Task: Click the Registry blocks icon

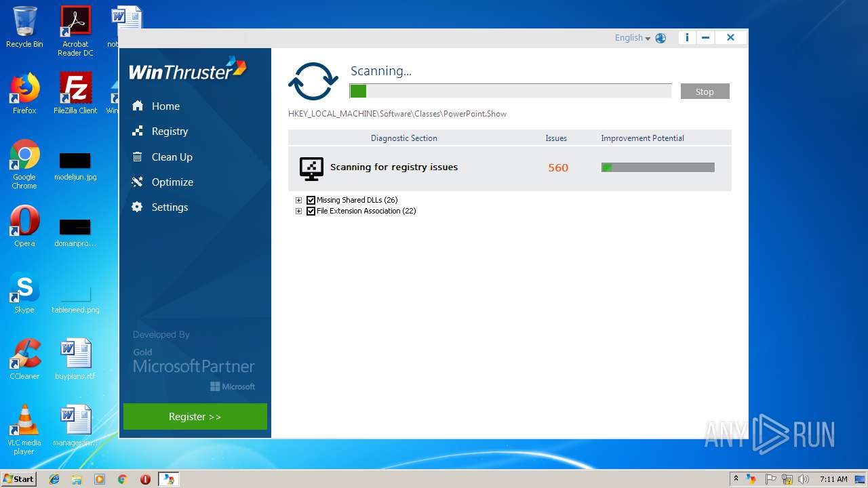Action: tap(138, 131)
